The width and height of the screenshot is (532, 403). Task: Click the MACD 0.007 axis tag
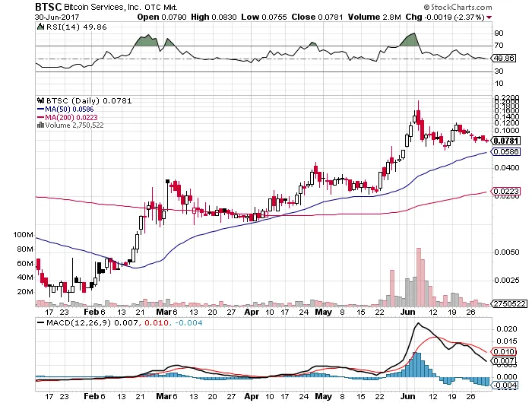point(504,361)
